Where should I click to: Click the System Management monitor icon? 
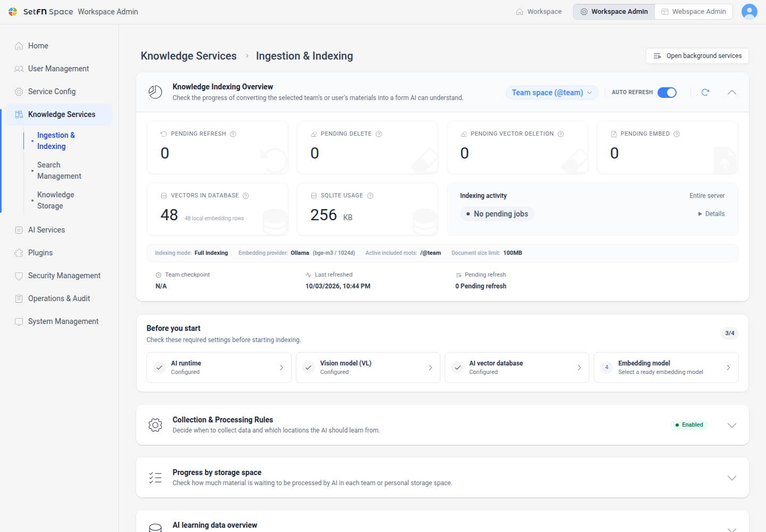point(19,321)
